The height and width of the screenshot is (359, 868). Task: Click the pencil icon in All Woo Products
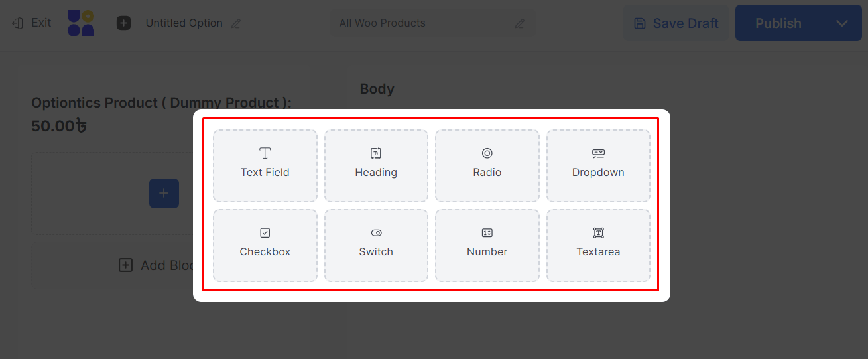pos(519,23)
